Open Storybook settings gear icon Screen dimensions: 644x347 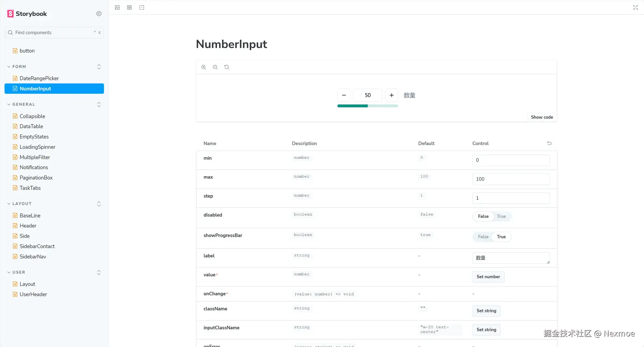(x=99, y=14)
